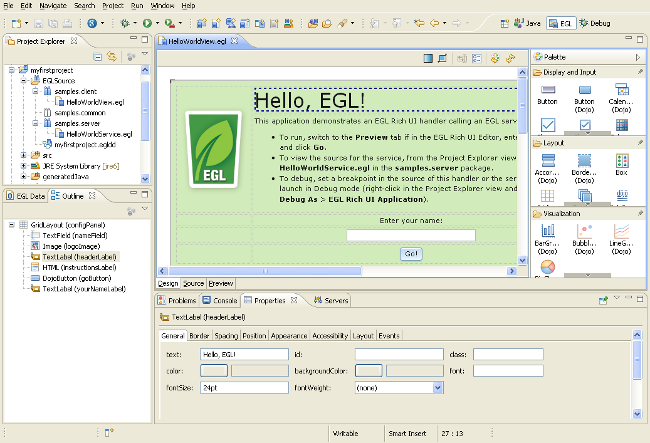
Task: Open the Navigate menu
Action: (53, 5)
